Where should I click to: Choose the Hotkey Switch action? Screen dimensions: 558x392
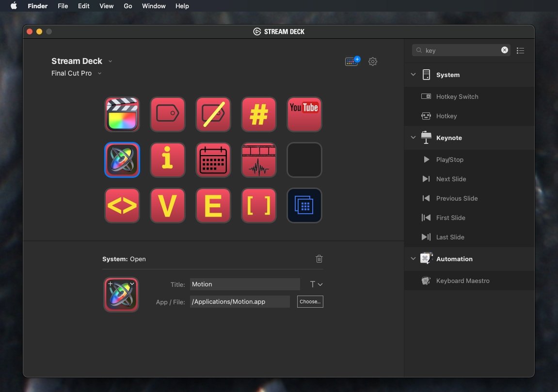point(469,96)
